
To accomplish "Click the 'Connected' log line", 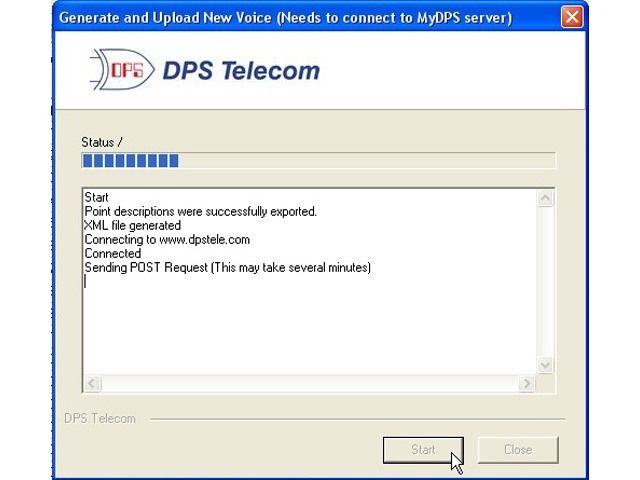I will (113, 253).
